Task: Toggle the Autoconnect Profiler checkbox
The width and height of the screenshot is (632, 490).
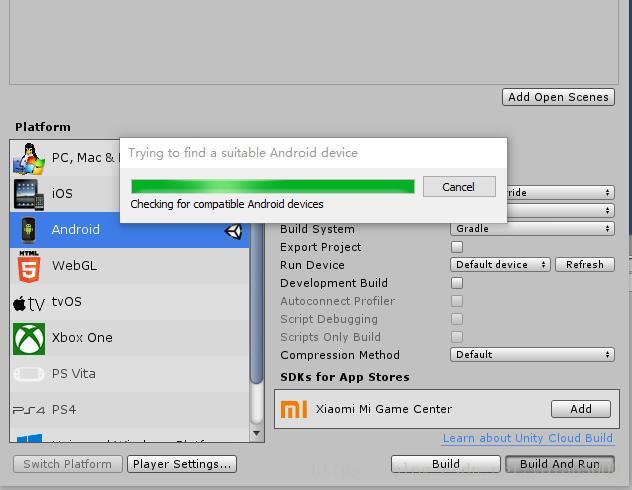Action: tap(457, 301)
